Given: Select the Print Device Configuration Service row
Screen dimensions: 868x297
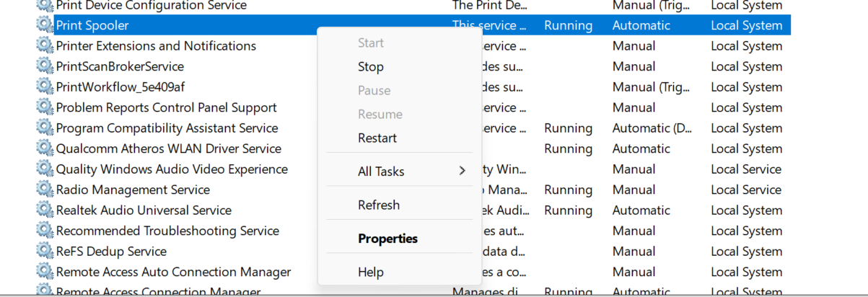Looking at the screenshot, I should pos(151,6).
